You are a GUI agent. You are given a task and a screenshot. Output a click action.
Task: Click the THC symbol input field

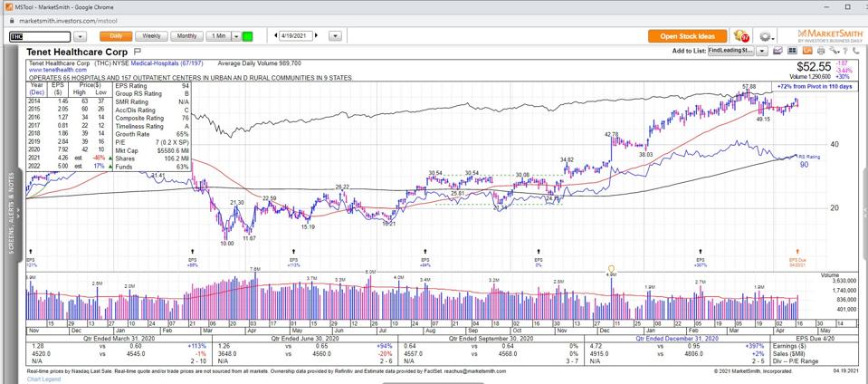tap(40, 36)
